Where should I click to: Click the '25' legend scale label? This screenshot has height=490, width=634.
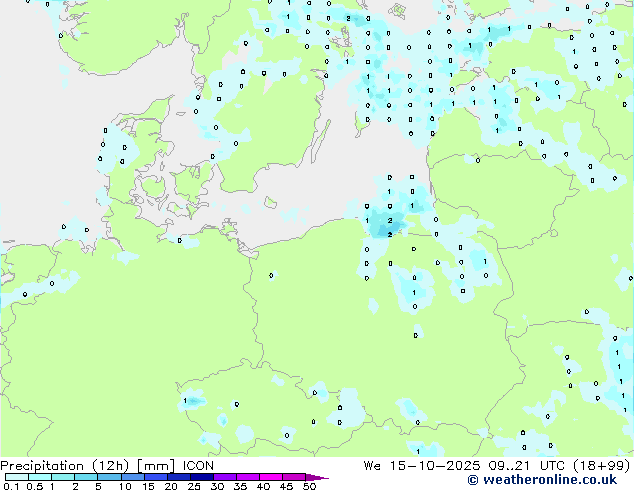[x=194, y=486]
